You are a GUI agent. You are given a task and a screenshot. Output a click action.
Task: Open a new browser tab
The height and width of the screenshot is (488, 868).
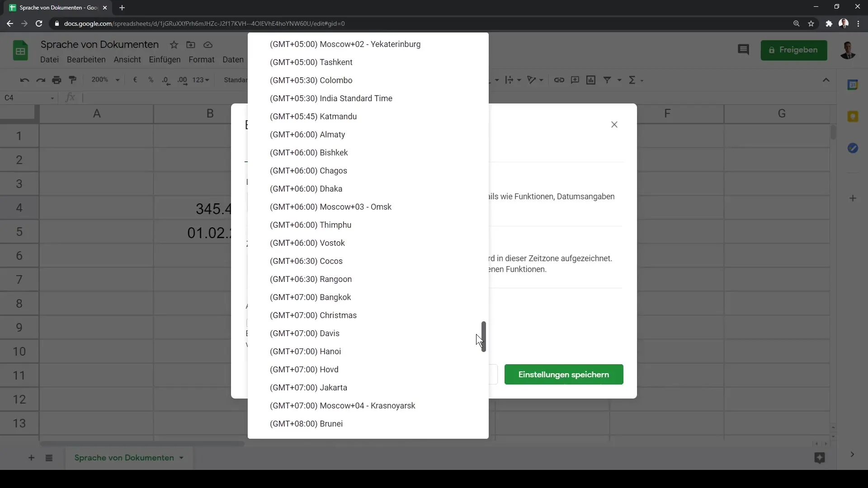point(122,8)
